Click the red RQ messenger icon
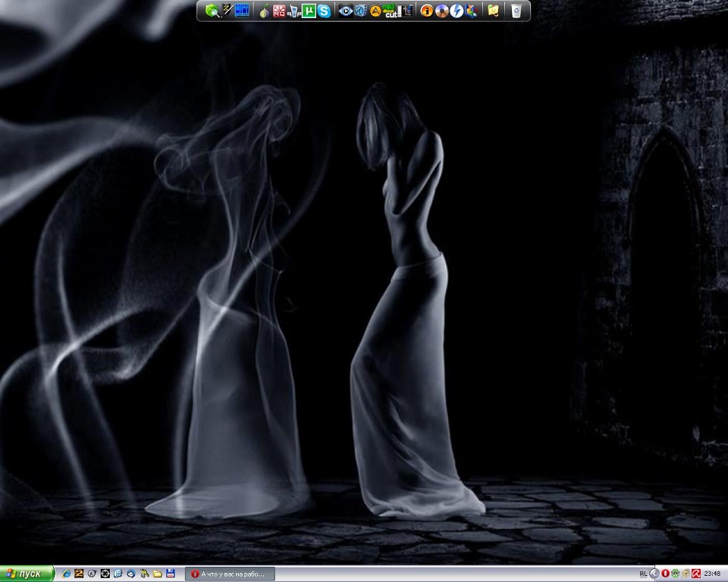The height and width of the screenshot is (582, 728). coord(279,11)
